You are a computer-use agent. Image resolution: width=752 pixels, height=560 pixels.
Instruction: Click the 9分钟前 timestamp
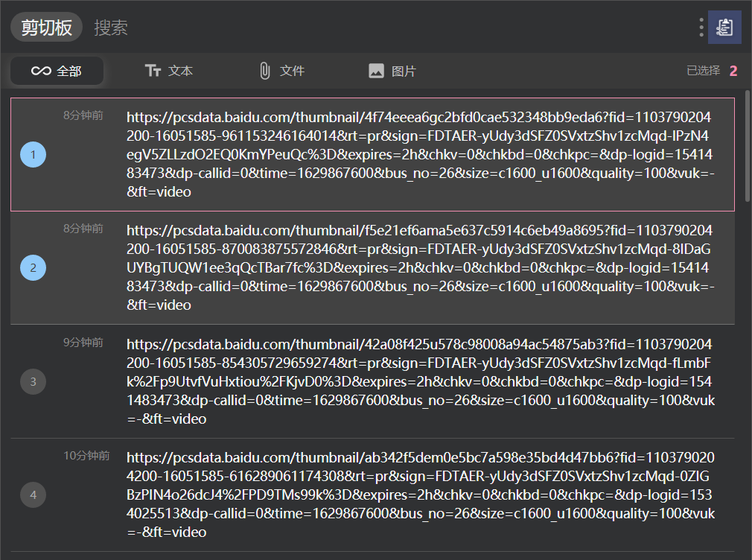click(x=83, y=342)
